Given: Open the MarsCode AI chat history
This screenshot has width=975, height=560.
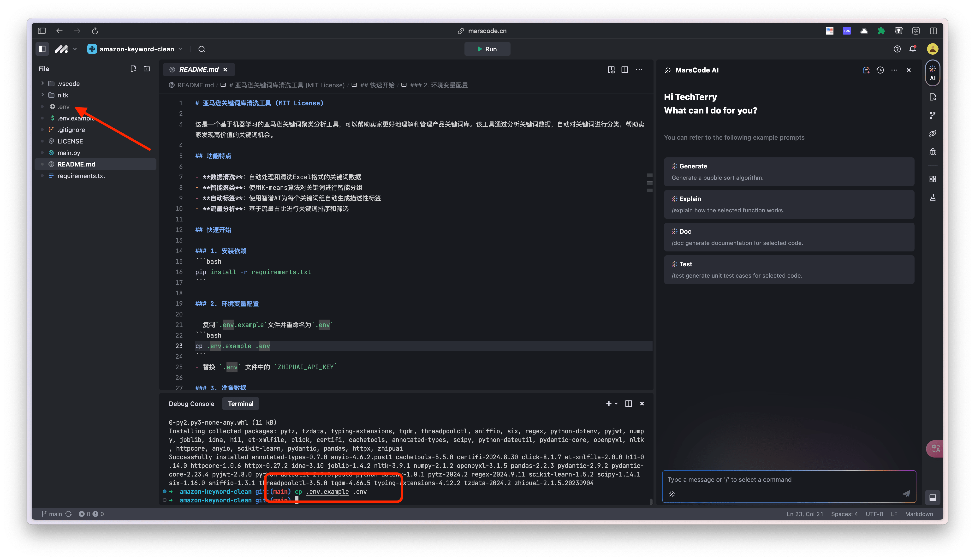Looking at the screenshot, I should coord(880,70).
